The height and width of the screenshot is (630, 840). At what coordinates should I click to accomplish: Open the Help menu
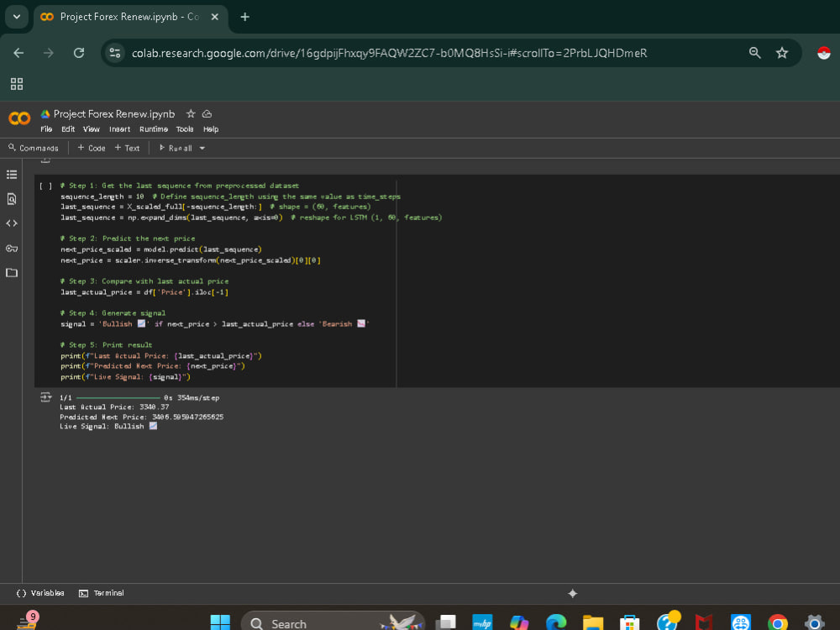[x=211, y=129]
